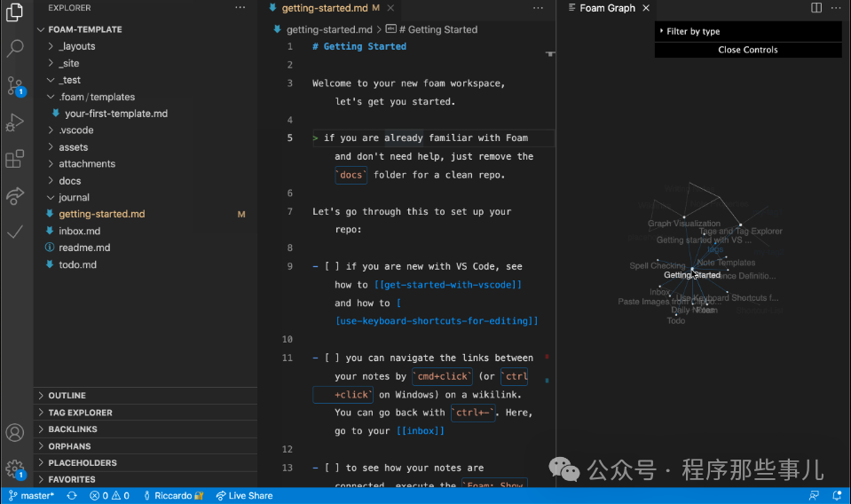This screenshot has height=504, width=851.
Task: Toggle checkbox on line 13 notes connected item
Action: (x=332, y=468)
